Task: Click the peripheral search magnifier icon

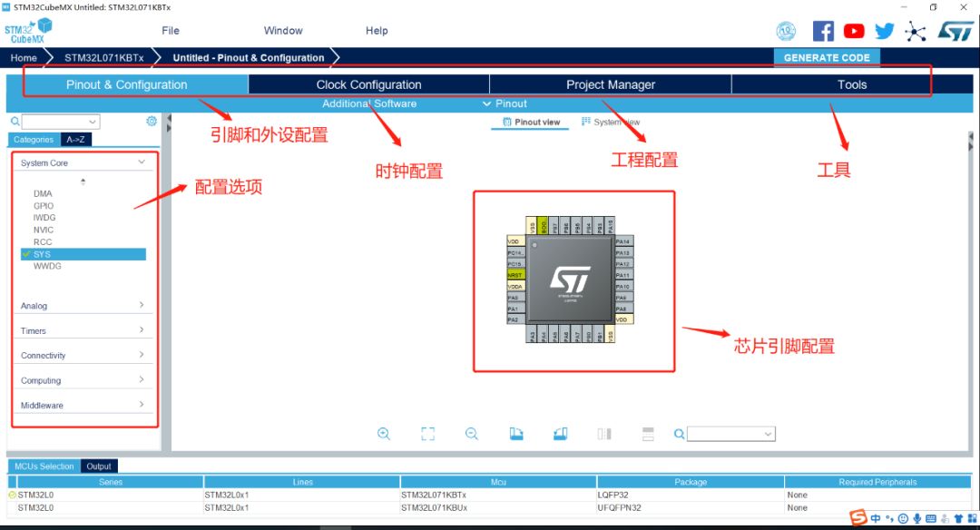Action: click(x=15, y=122)
